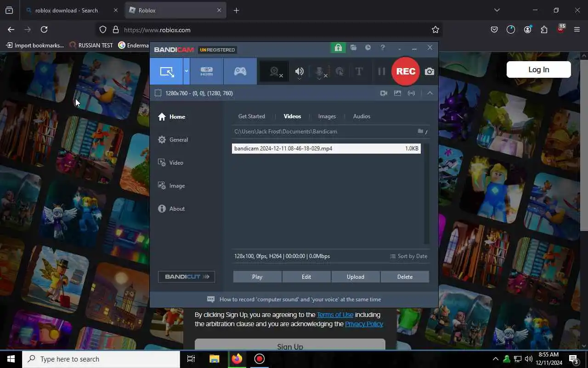
Task: Open the Sort by Date option
Action: [409, 256]
